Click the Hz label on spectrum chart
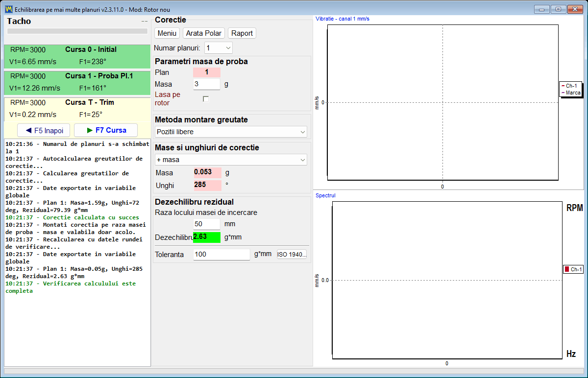This screenshot has height=378, width=588. click(571, 354)
